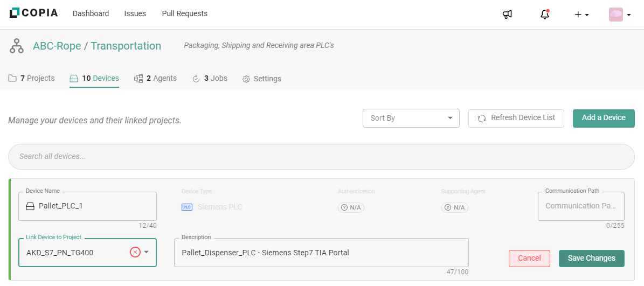Image resolution: width=644 pixels, height=286 pixels.
Task: Open the Sort By dropdown
Action: coord(411,118)
